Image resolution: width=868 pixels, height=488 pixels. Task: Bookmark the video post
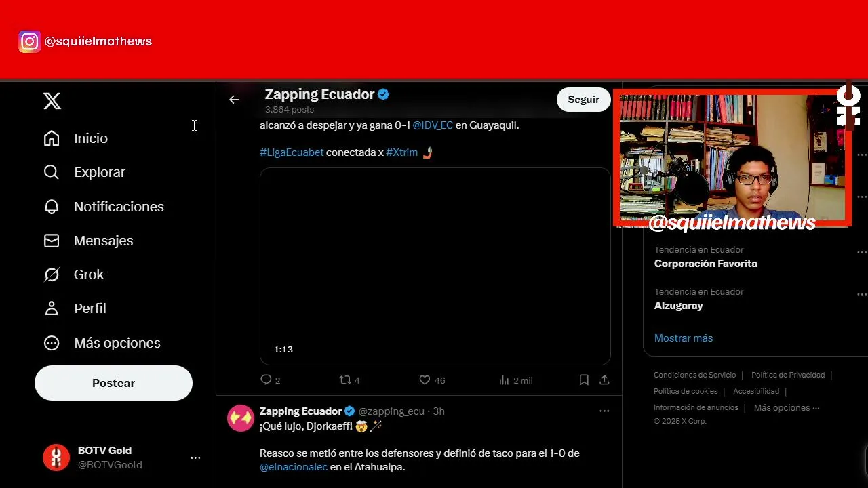point(584,380)
